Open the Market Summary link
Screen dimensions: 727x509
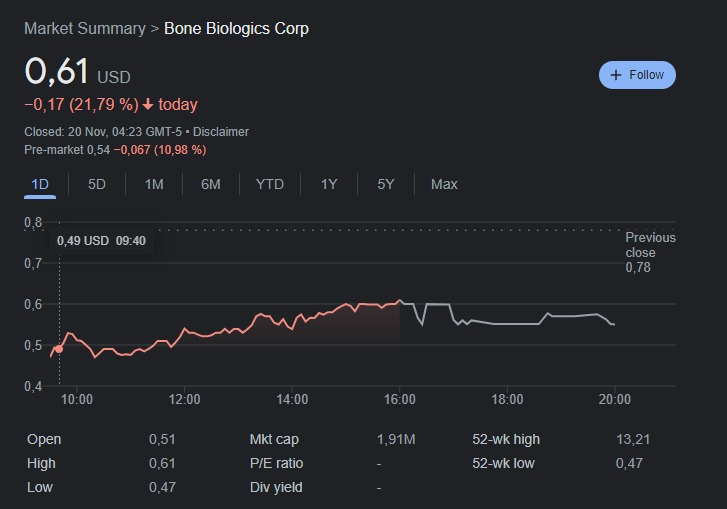coord(85,28)
